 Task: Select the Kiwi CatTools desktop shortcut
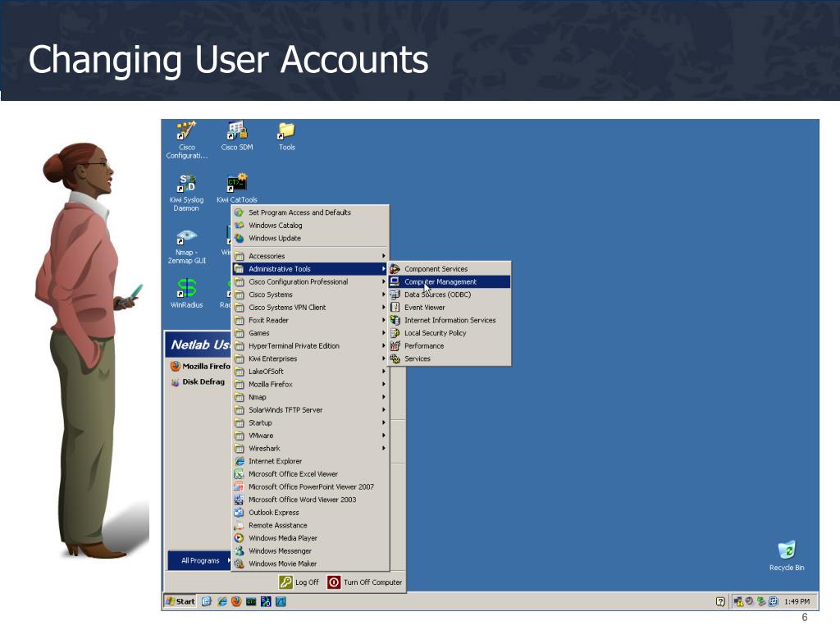pyautogui.click(x=237, y=188)
